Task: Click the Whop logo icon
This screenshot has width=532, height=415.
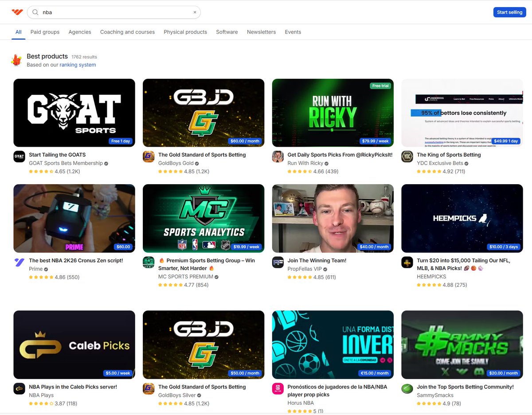Action: [17, 12]
